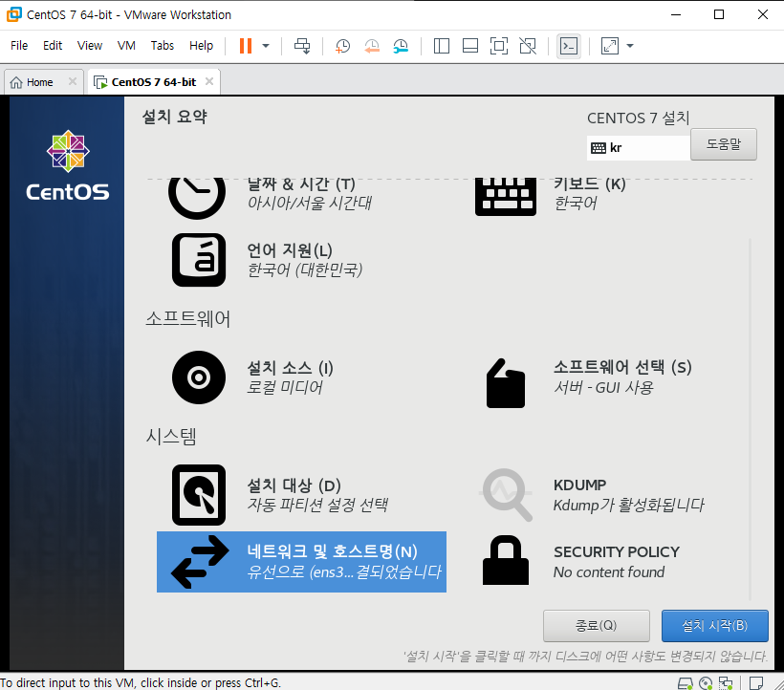The height and width of the screenshot is (690, 784).
Task: Click the 도움말 help button
Action: (x=724, y=144)
